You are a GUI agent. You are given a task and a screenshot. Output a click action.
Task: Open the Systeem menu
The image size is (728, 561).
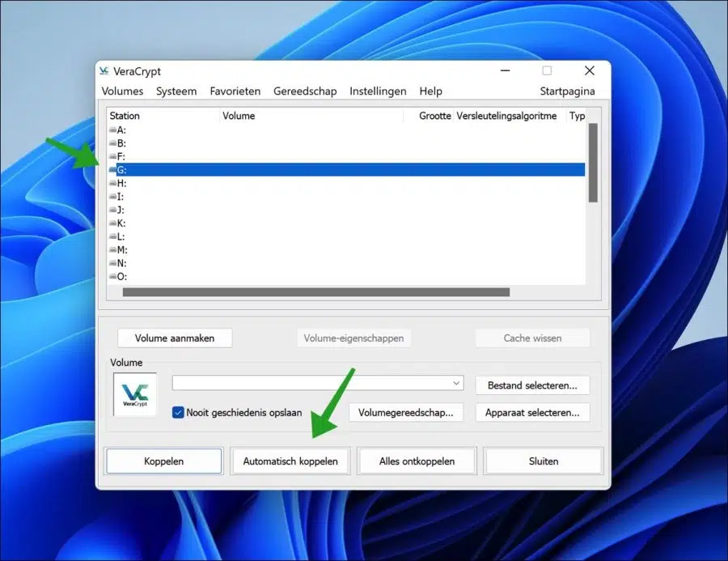176,91
